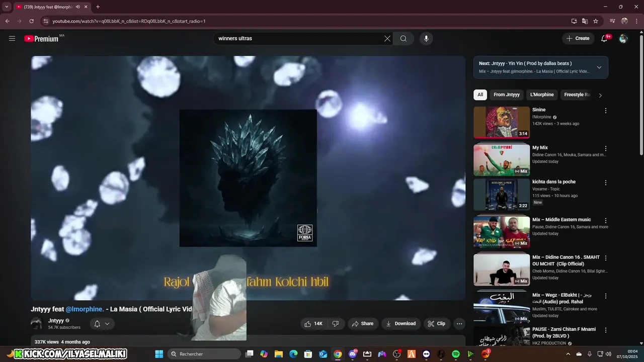Viewport: 644px width, 362px height.
Task: Show hidden system tray icons chevron
Action: [x=568, y=354]
